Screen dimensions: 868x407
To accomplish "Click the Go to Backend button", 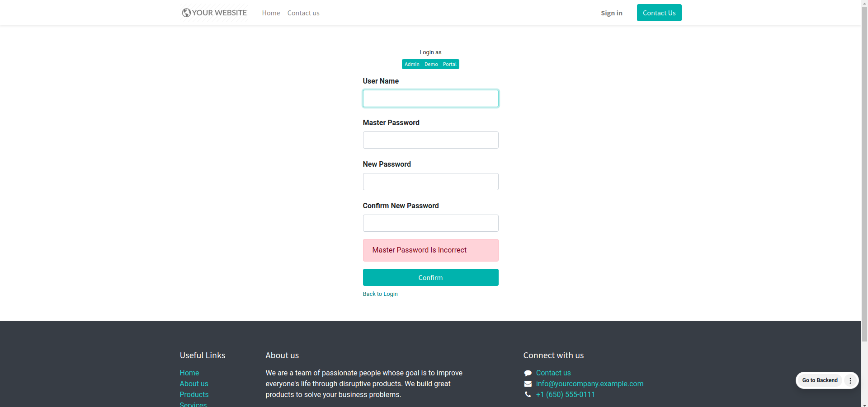I will pos(820,380).
